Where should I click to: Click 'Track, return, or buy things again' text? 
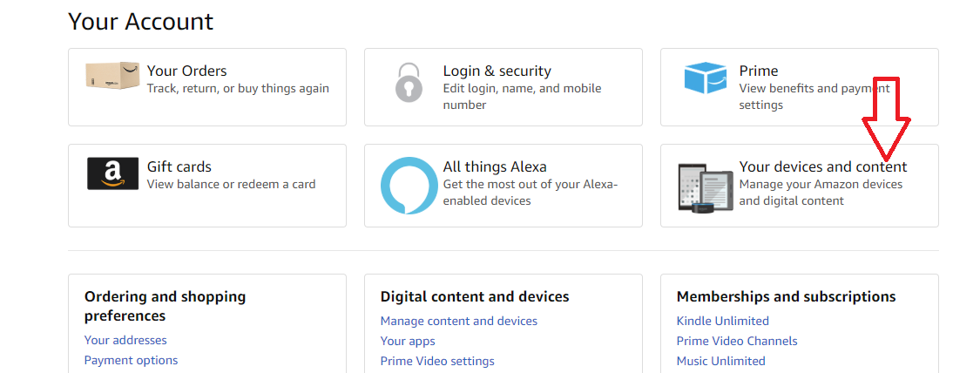click(x=238, y=89)
